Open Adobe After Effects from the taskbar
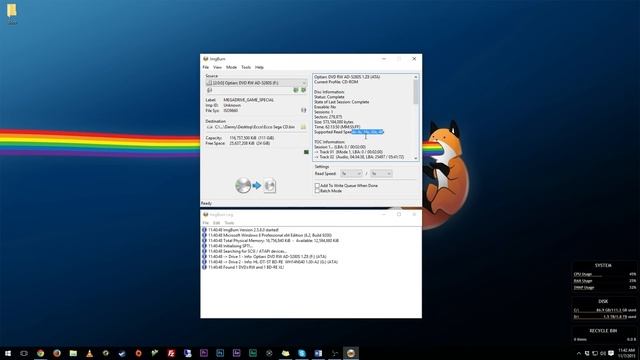The image size is (640, 360). click(236, 353)
